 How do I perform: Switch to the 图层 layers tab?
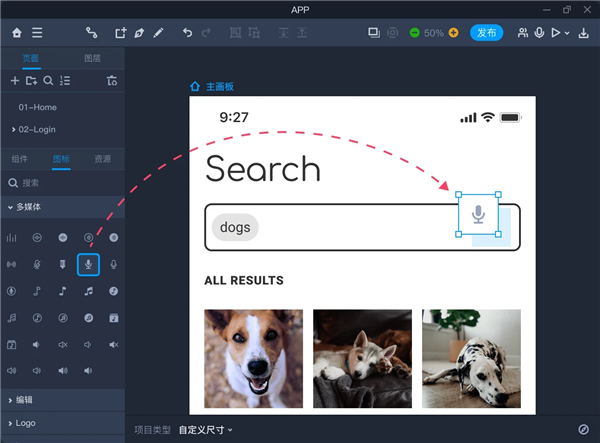(x=92, y=58)
